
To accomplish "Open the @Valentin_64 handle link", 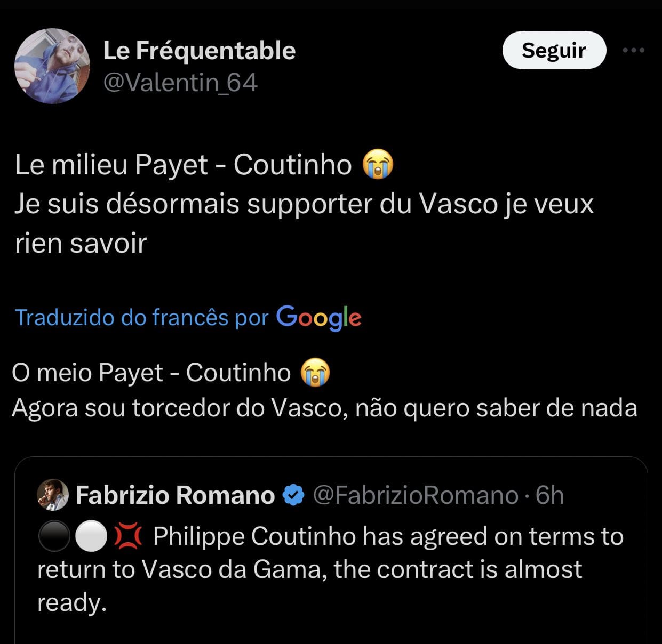I will click(x=180, y=83).
